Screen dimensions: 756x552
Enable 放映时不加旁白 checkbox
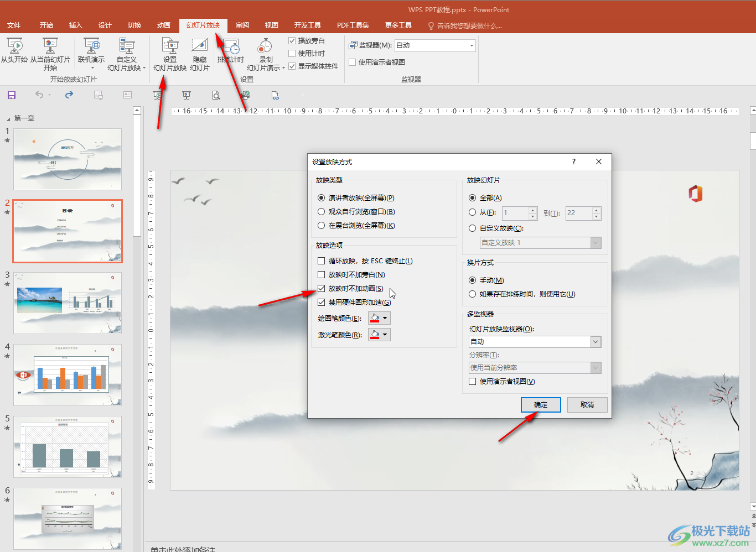tap(322, 274)
